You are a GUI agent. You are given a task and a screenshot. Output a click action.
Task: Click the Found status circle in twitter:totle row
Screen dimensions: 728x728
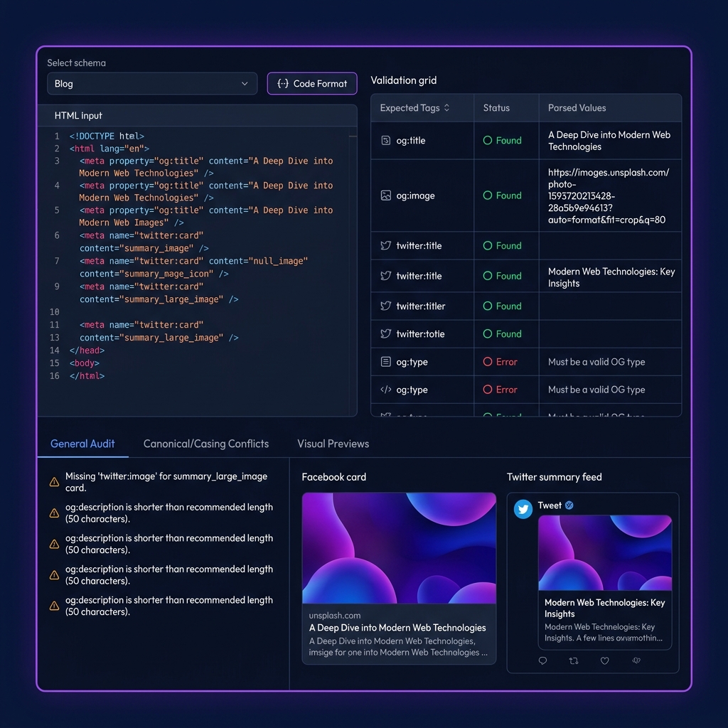[488, 334]
